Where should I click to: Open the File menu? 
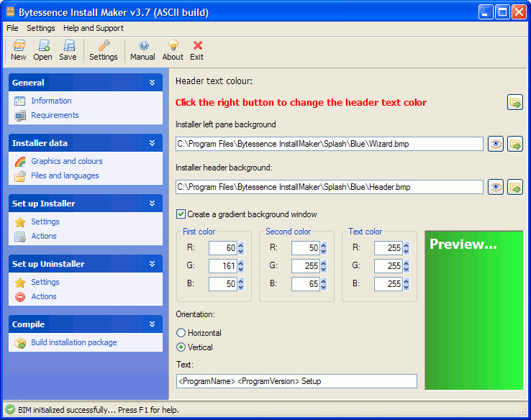tap(12, 28)
